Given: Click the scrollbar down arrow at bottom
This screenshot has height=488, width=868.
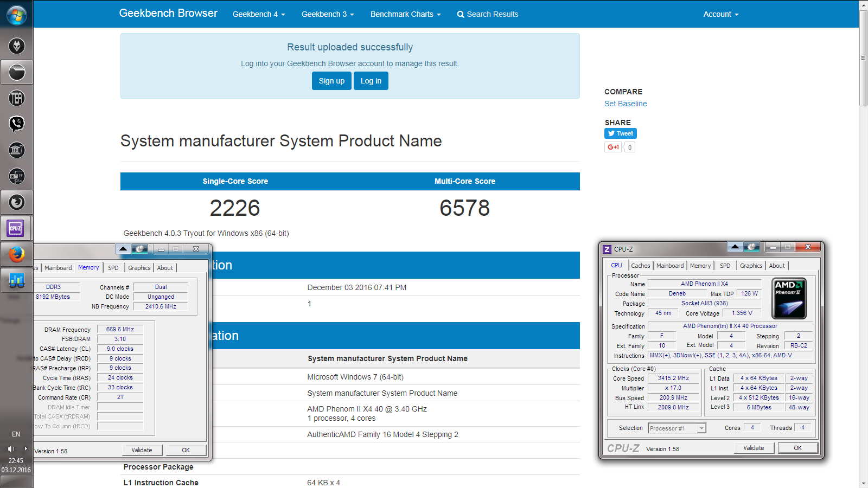Looking at the screenshot, I should (x=864, y=484).
